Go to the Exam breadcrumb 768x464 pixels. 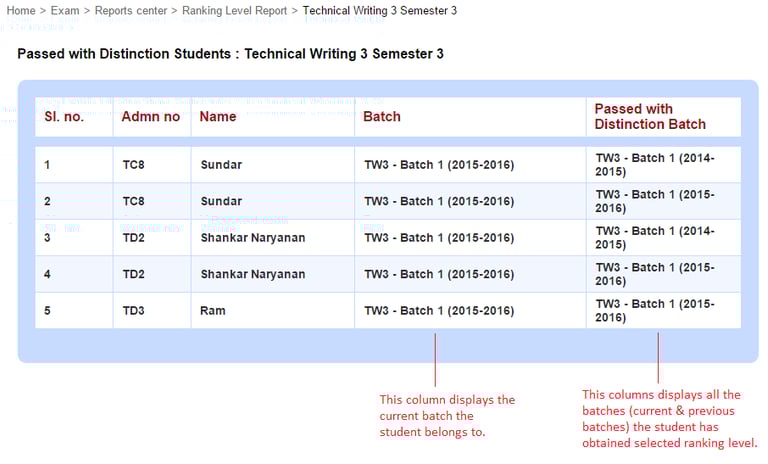tap(65, 10)
